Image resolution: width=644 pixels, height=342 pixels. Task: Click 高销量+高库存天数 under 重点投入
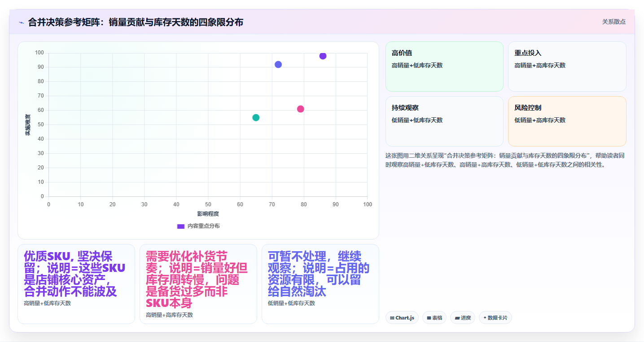(x=540, y=65)
